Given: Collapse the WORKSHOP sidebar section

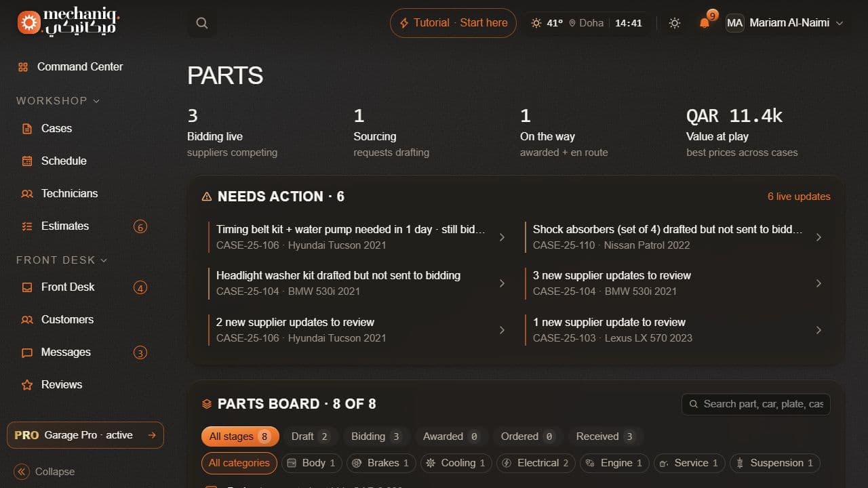Looking at the screenshot, I should (58, 100).
